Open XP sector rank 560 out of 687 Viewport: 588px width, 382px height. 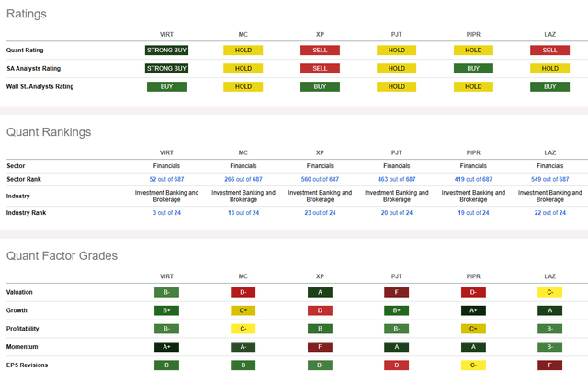[x=320, y=179]
